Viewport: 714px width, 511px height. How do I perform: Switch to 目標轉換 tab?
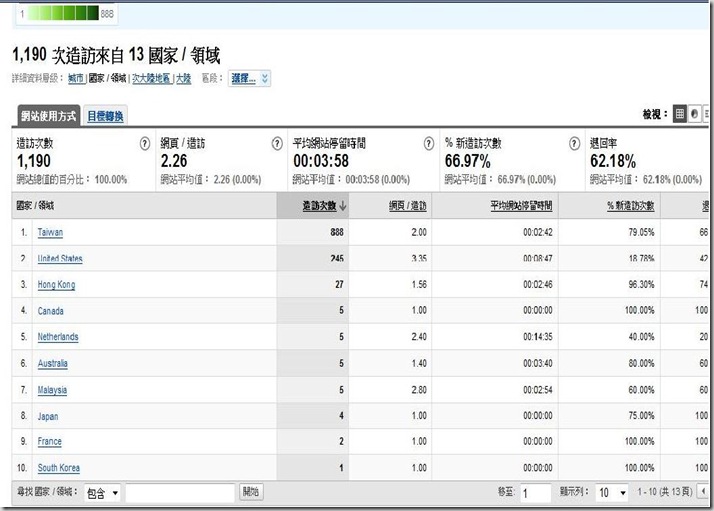point(105,116)
